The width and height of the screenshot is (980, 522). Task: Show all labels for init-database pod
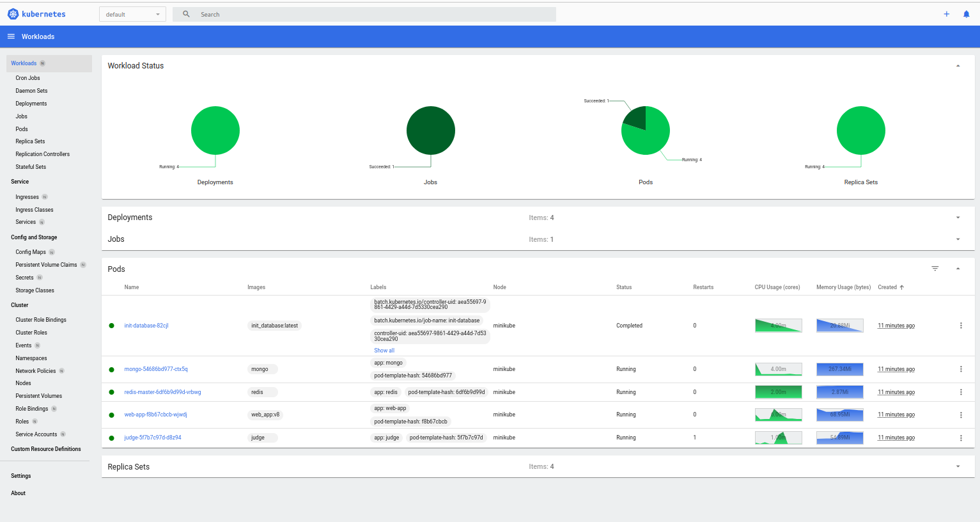pyautogui.click(x=384, y=350)
